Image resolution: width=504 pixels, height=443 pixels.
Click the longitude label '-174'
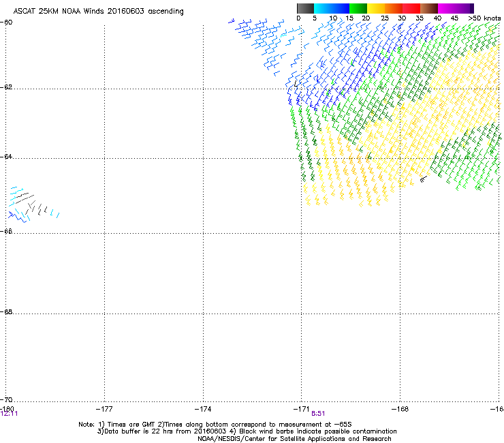tap(203, 409)
